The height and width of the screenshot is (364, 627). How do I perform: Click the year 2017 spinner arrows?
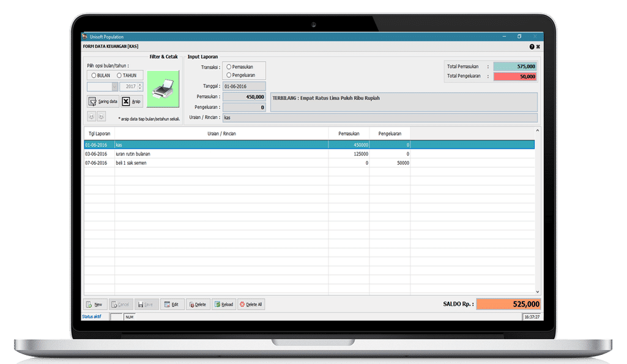(140, 87)
